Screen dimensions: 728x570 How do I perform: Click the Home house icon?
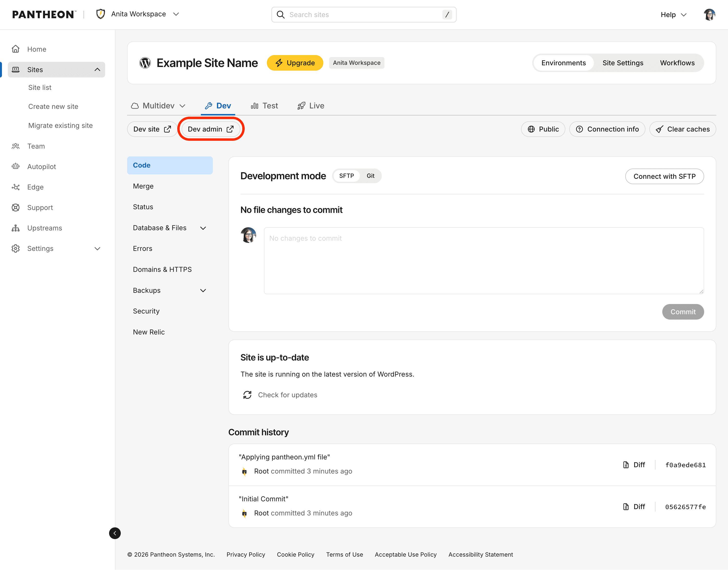[x=16, y=49]
